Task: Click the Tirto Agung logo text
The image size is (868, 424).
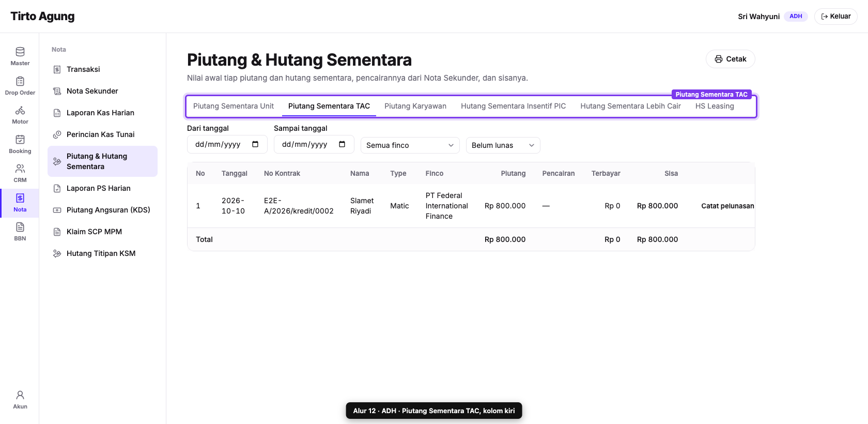Action: pyautogui.click(x=42, y=17)
